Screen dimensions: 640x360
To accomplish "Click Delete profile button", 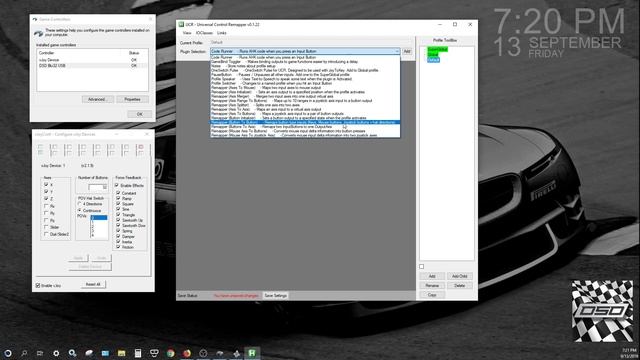I will coord(460,286).
